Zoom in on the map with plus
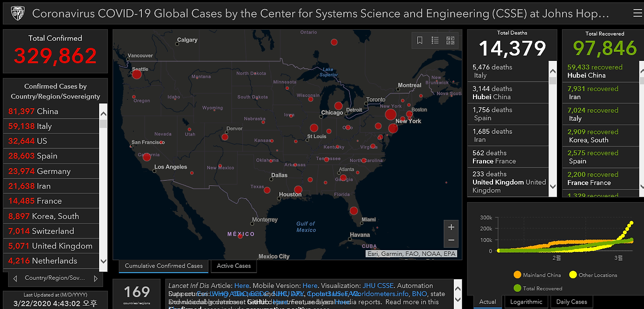The width and height of the screenshot is (644, 309). tap(451, 227)
